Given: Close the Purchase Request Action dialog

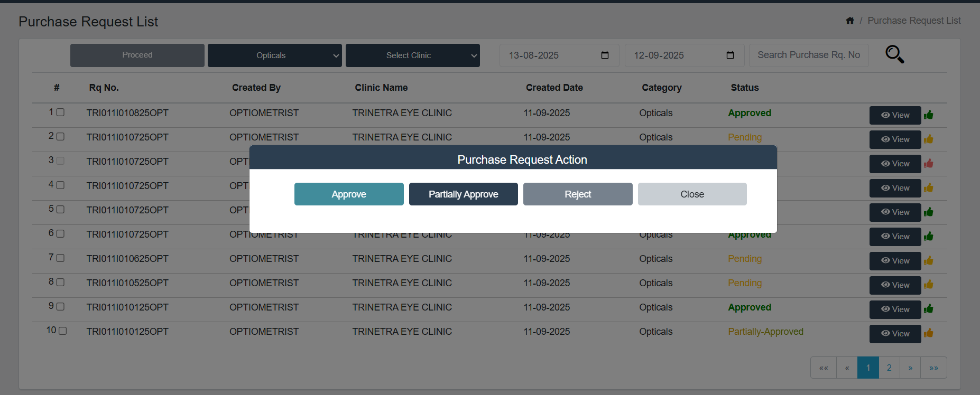Looking at the screenshot, I should pyautogui.click(x=692, y=194).
